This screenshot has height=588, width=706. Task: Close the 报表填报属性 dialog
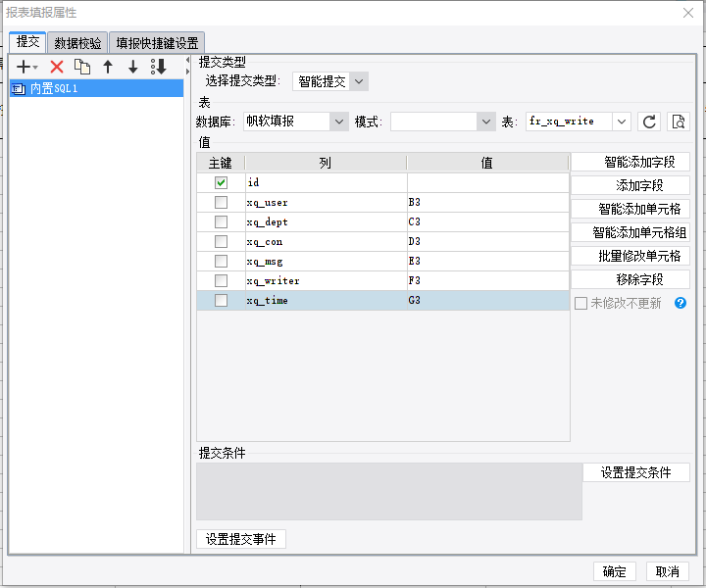[x=688, y=13]
